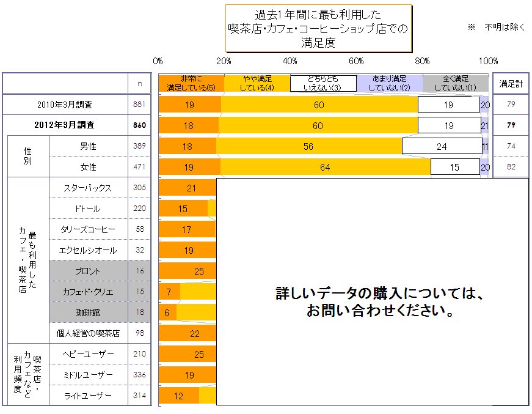Select the タリーズコーヒー row label
The height and width of the screenshot is (414, 532).
[88, 229]
